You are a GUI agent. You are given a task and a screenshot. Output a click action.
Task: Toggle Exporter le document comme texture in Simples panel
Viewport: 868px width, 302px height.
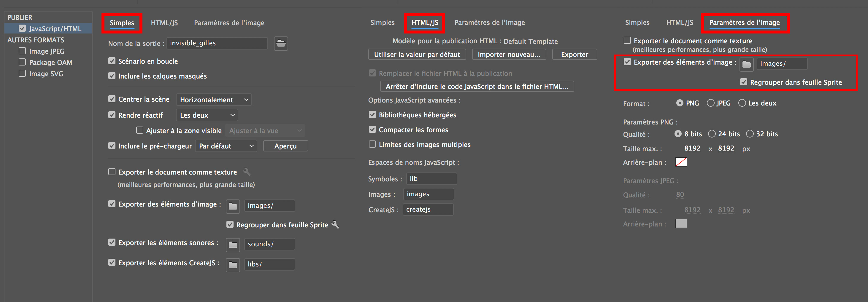112,172
